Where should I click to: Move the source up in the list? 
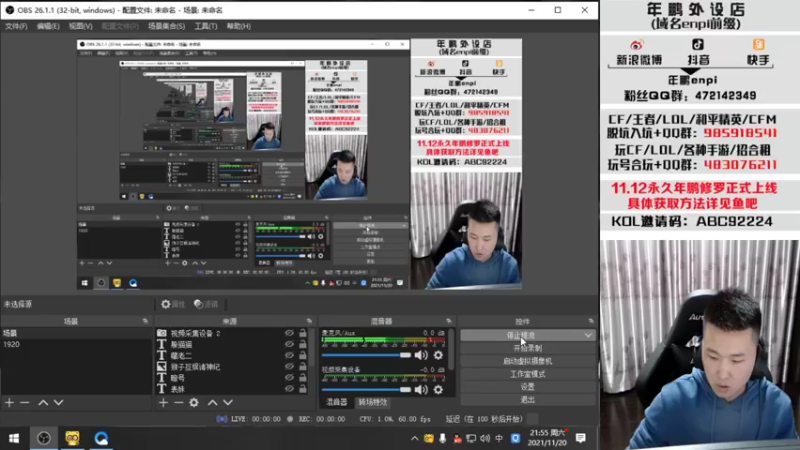coord(212,403)
